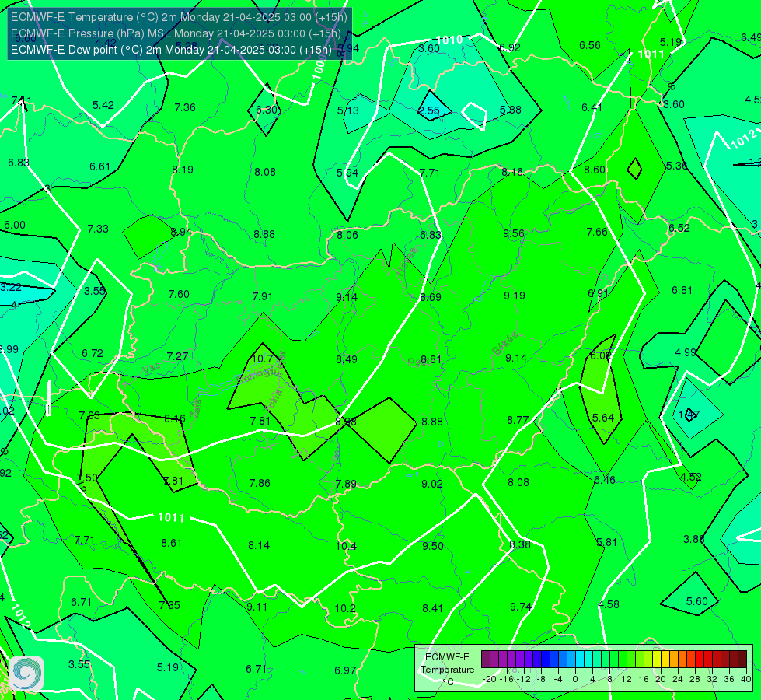Click the dew point value '9.02'

click(432, 484)
